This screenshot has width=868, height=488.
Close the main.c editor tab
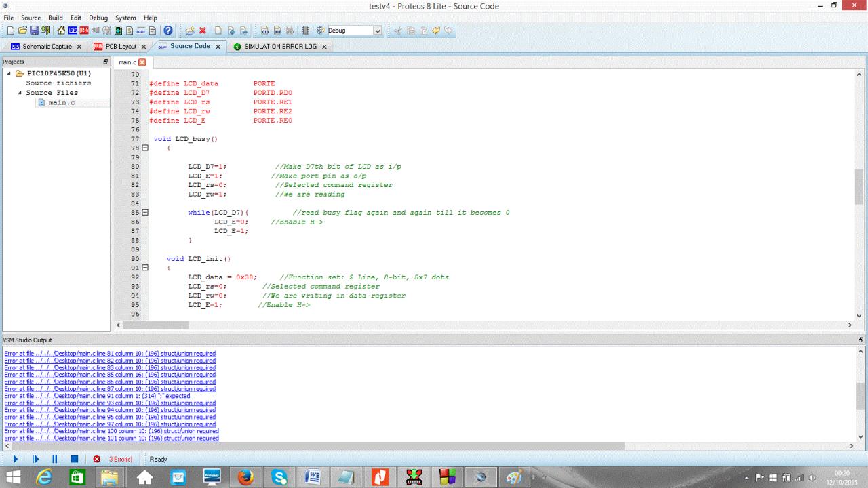tap(142, 62)
